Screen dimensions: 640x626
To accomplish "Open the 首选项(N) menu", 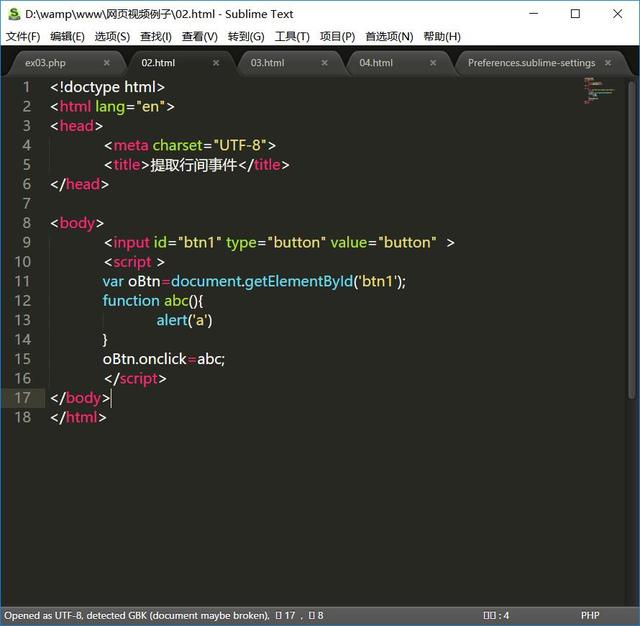I will (x=389, y=37).
